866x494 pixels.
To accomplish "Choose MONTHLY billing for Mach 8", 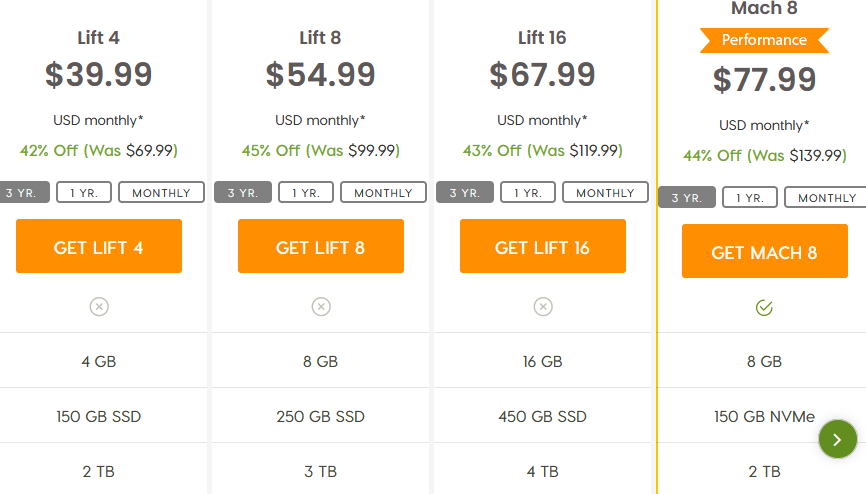I will point(825,197).
